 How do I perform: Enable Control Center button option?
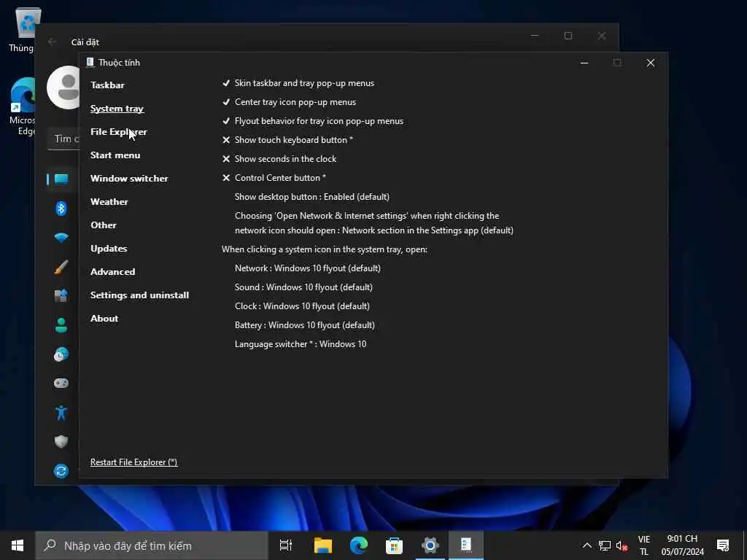coord(274,178)
